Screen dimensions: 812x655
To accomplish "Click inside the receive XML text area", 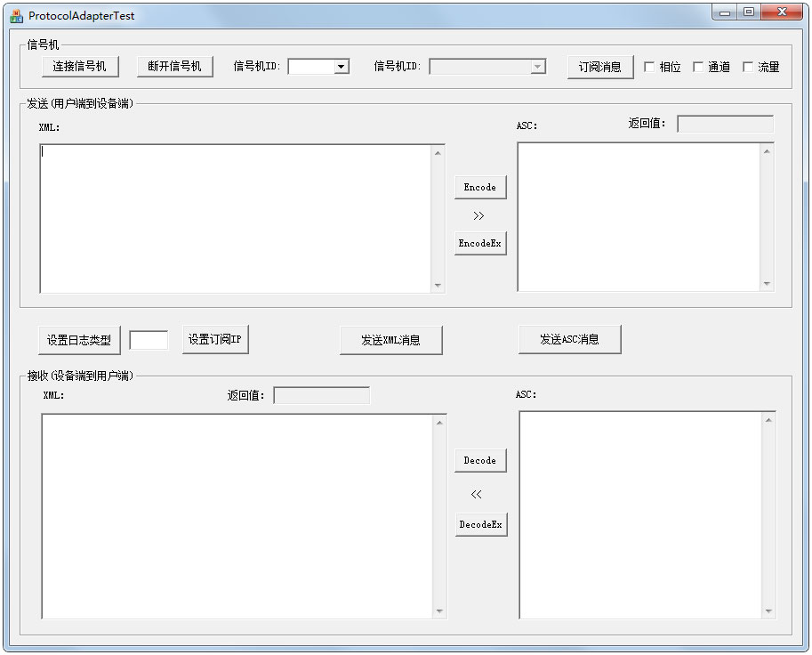I will [237, 516].
